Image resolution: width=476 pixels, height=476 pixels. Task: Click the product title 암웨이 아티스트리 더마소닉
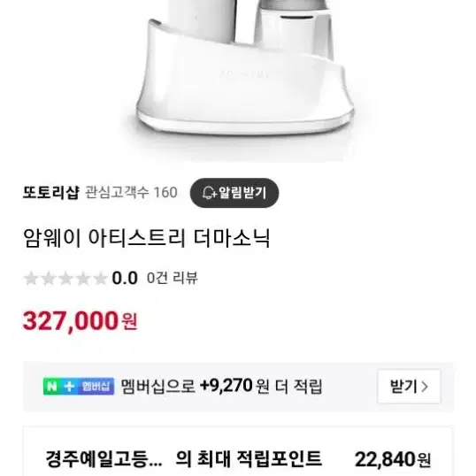[x=146, y=238]
